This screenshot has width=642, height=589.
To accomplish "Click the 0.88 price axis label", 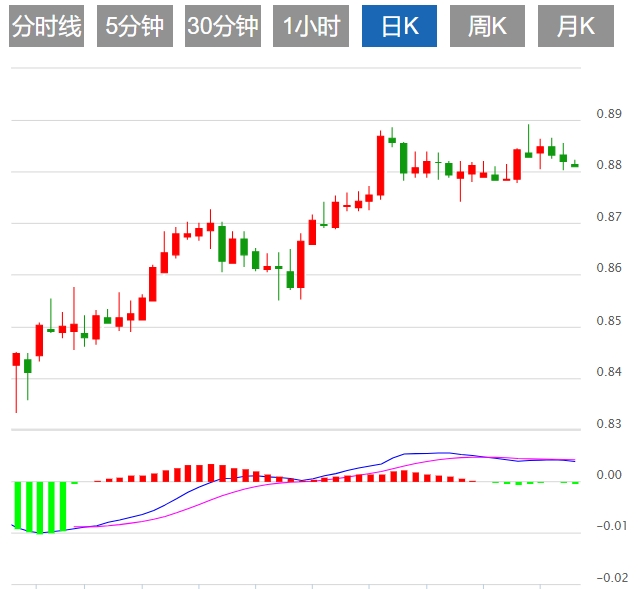I will pos(609,165).
